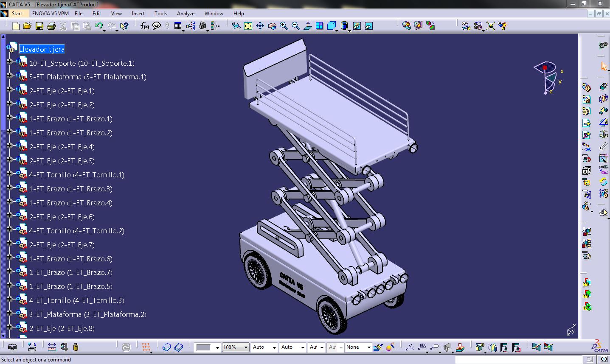610x364 pixels.
Task: Open the Undo history dropdown arrow
Action: point(104,30)
